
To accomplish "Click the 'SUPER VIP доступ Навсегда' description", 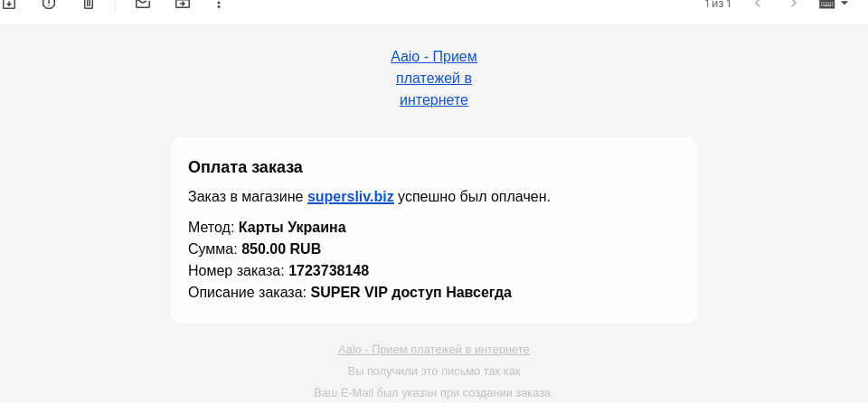I will [410, 292].
